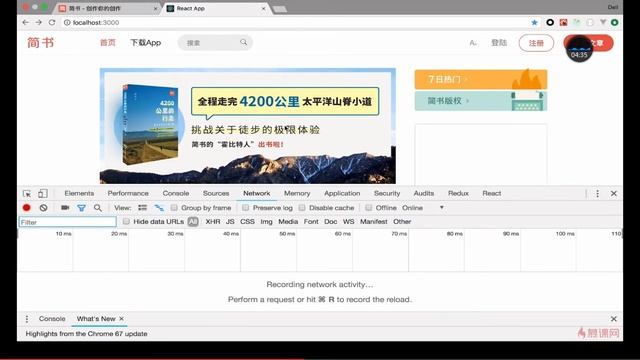This screenshot has height=360, width=640.
Task: Enable Preserve log checkbox
Action: pos(246,208)
